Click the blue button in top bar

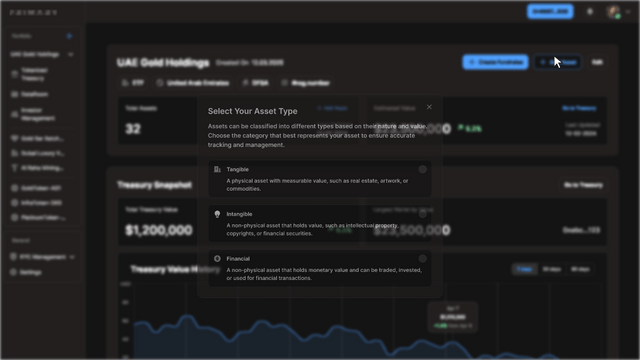click(550, 11)
